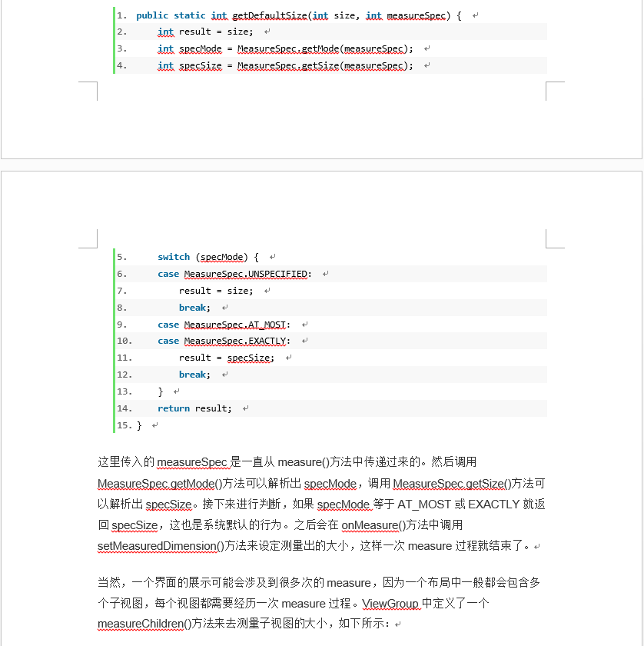
Task: Click 'AT_MOST' in the paragraph text
Action: (424, 504)
